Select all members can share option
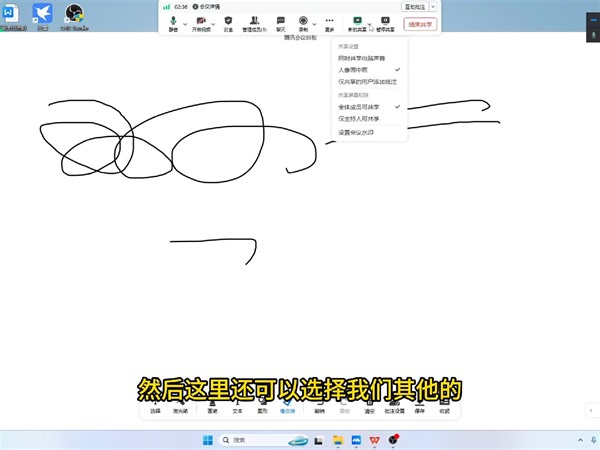This screenshot has height=450, width=600. tap(369, 107)
